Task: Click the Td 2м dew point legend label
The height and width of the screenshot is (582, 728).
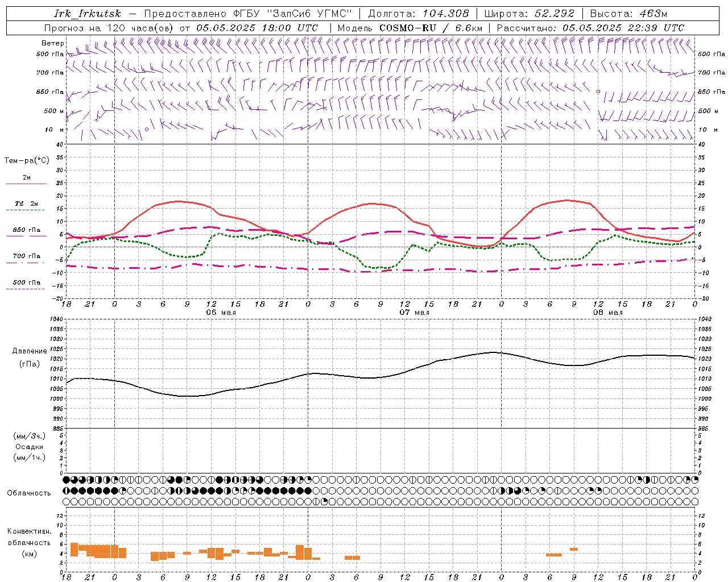Action: 27,203
